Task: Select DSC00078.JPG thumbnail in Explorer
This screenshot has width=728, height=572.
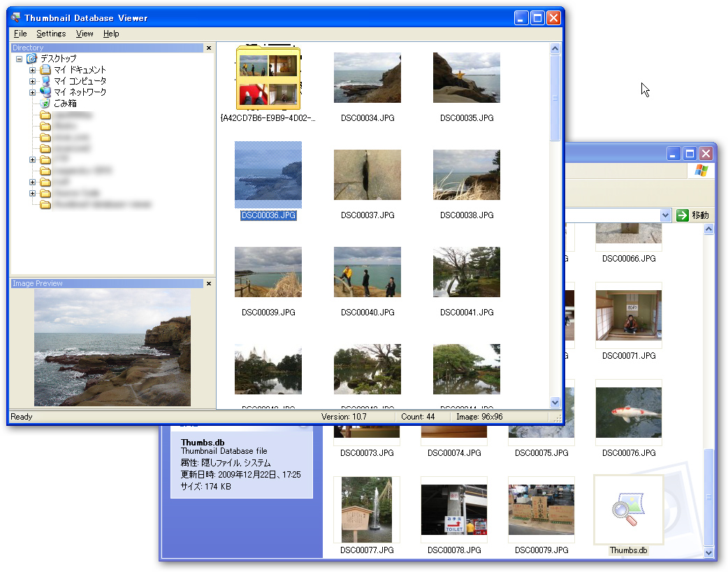Action: [x=454, y=510]
